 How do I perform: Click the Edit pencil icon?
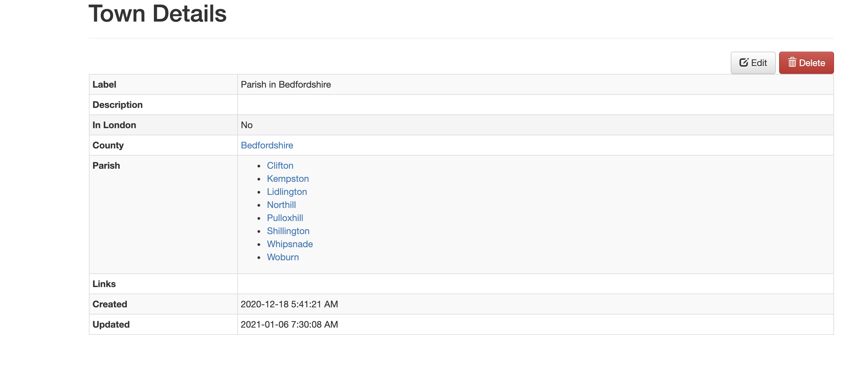point(744,63)
